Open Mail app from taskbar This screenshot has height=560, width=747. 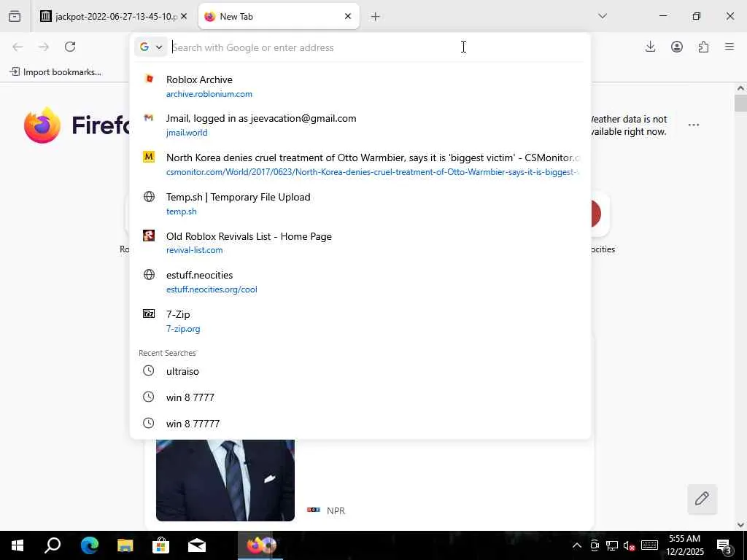[197, 545]
